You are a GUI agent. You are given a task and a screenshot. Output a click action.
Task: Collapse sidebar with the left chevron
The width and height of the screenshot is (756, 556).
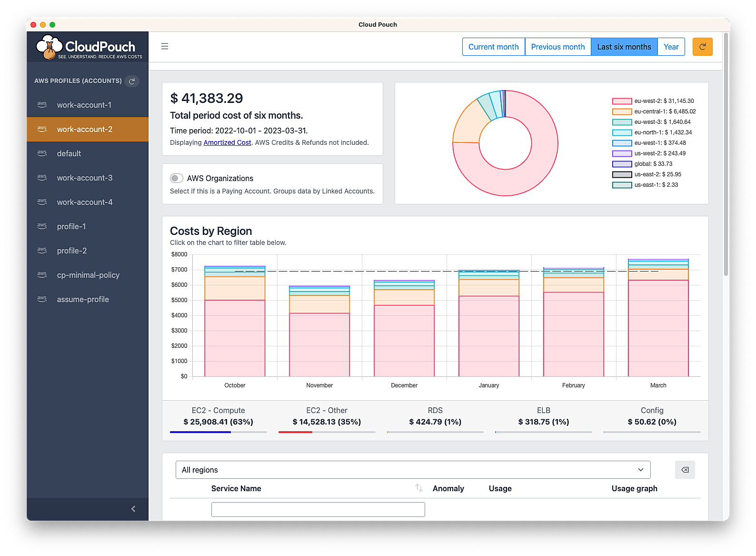(133, 509)
